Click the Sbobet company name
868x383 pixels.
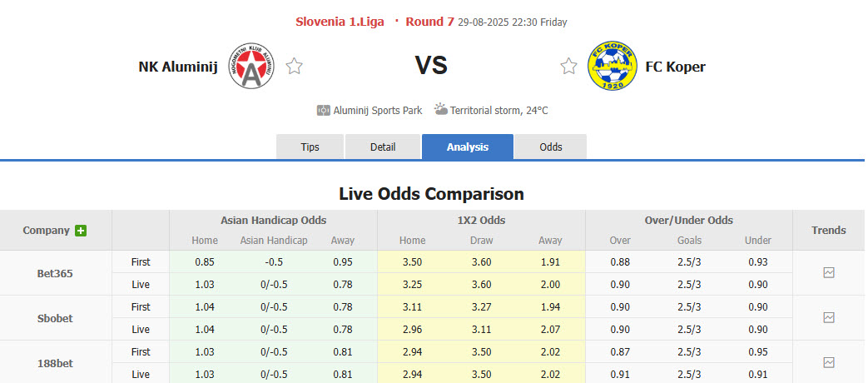tap(56, 318)
